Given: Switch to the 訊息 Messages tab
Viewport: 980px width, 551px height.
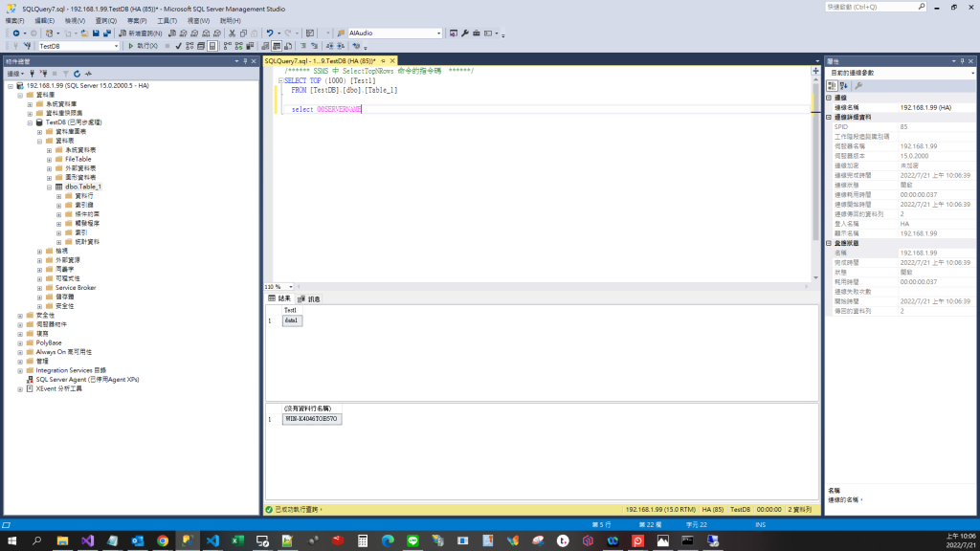Looking at the screenshot, I should tap(309, 298).
